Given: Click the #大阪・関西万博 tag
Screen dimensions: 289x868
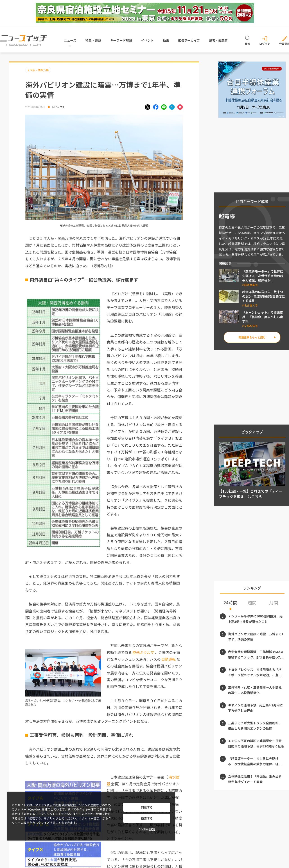Looking at the screenshot, I should click(38, 71).
